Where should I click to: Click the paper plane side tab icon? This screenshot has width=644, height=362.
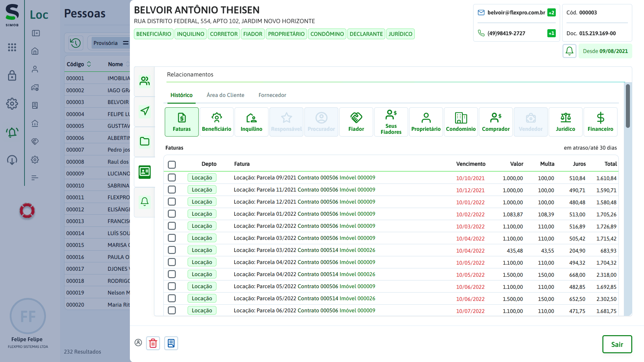145,111
